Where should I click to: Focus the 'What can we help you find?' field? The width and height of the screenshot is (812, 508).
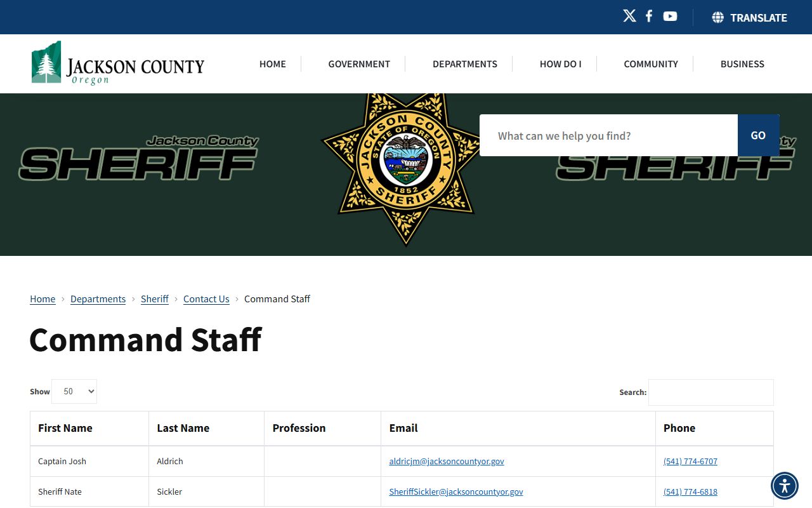[608, 135]
